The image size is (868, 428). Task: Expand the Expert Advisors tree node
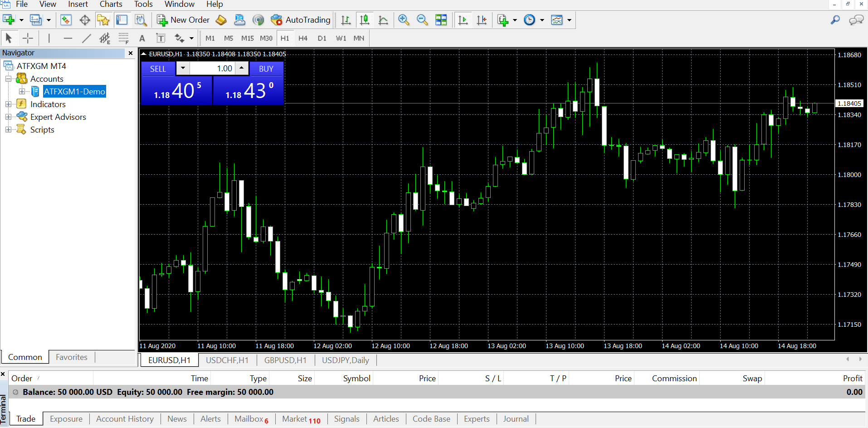pyautogui.click(x=8, y=117)
